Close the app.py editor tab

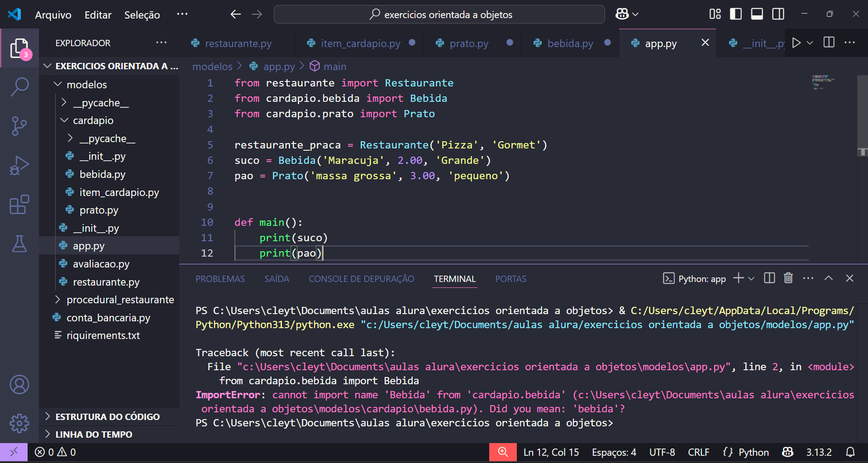[705, 43]
